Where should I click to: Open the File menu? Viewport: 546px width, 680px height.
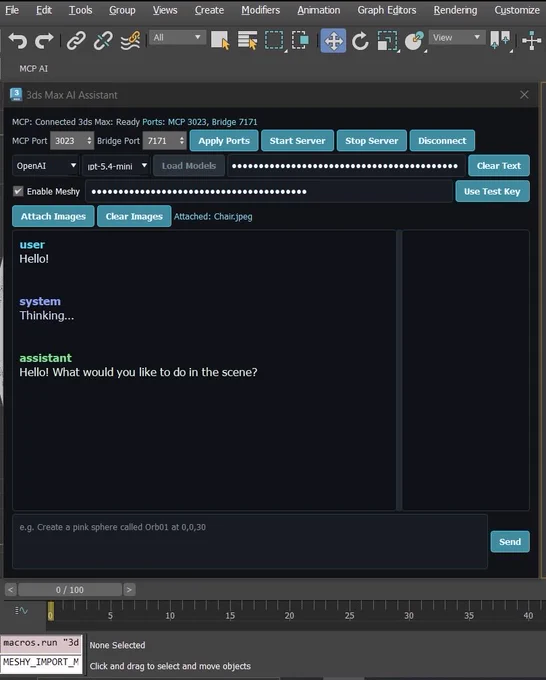(x=12, y=10)
